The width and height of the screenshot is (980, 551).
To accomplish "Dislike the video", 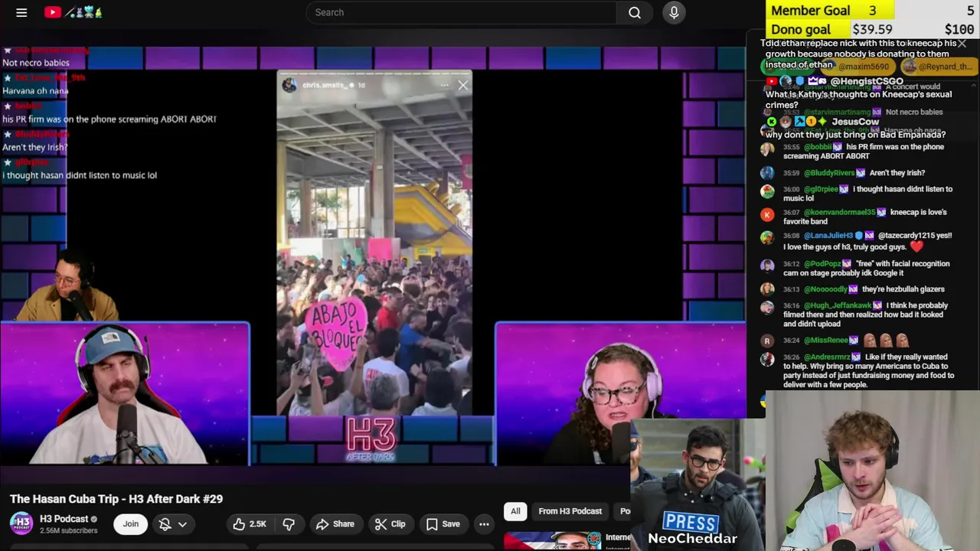I will click(289, 524).
